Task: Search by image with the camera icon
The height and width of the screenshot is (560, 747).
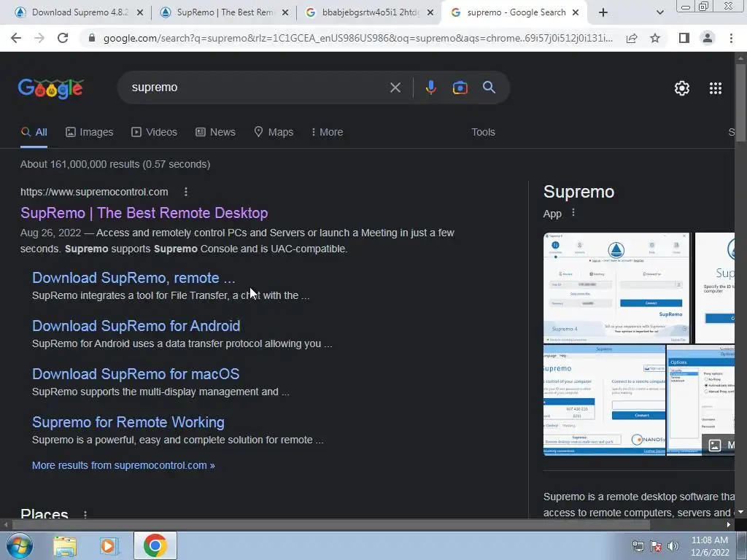Action: pyautogui.click(x=460, y=87)
